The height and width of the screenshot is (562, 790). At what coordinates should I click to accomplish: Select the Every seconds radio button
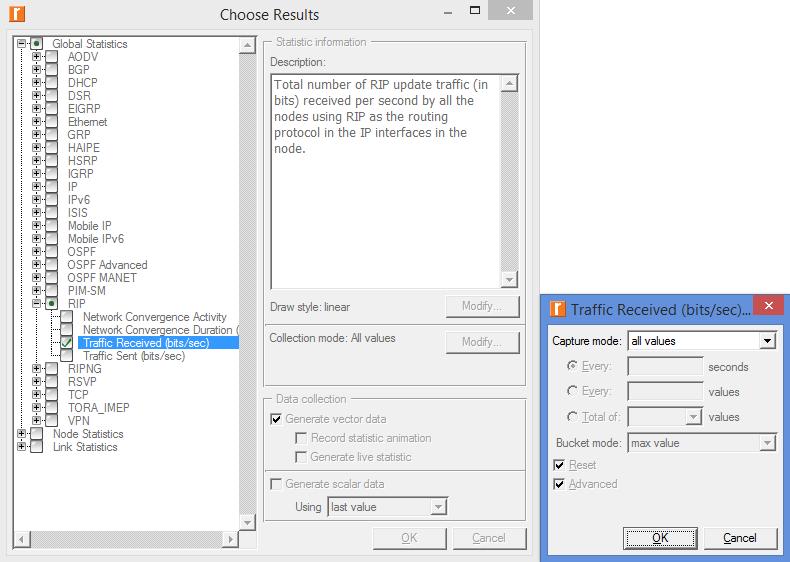point(572,366)
